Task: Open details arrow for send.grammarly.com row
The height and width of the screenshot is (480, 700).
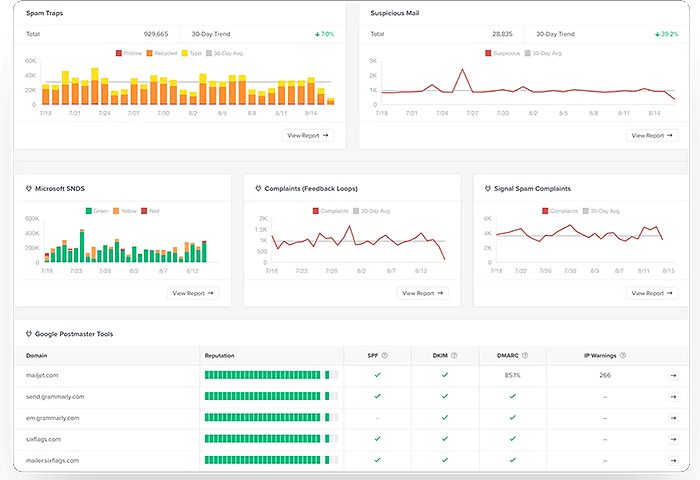Action: 673,396
